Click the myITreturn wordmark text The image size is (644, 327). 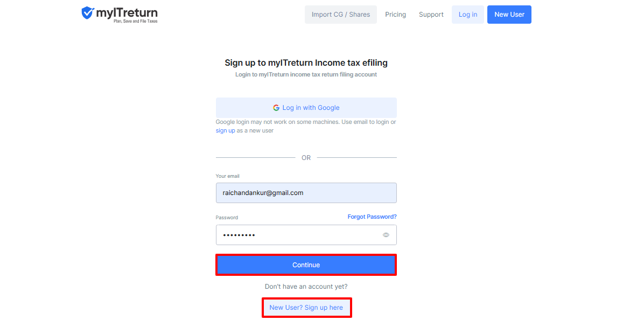127,13
